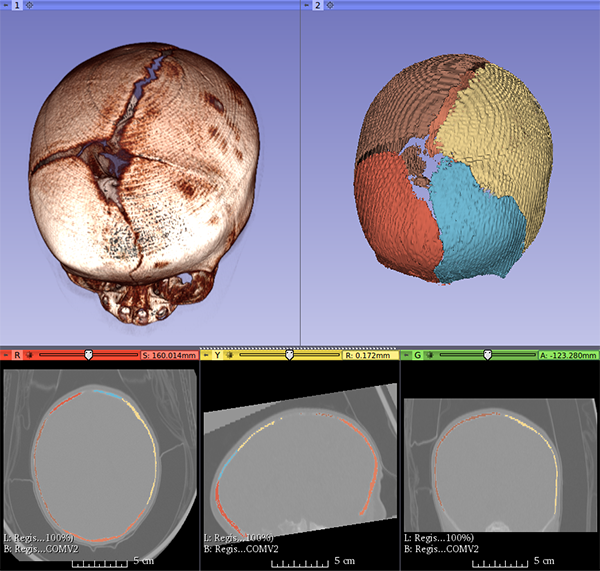Viewport: 600px width, 571px height.
Task: Center the 3D view 1 on the scene
Action: click(30, 5)
